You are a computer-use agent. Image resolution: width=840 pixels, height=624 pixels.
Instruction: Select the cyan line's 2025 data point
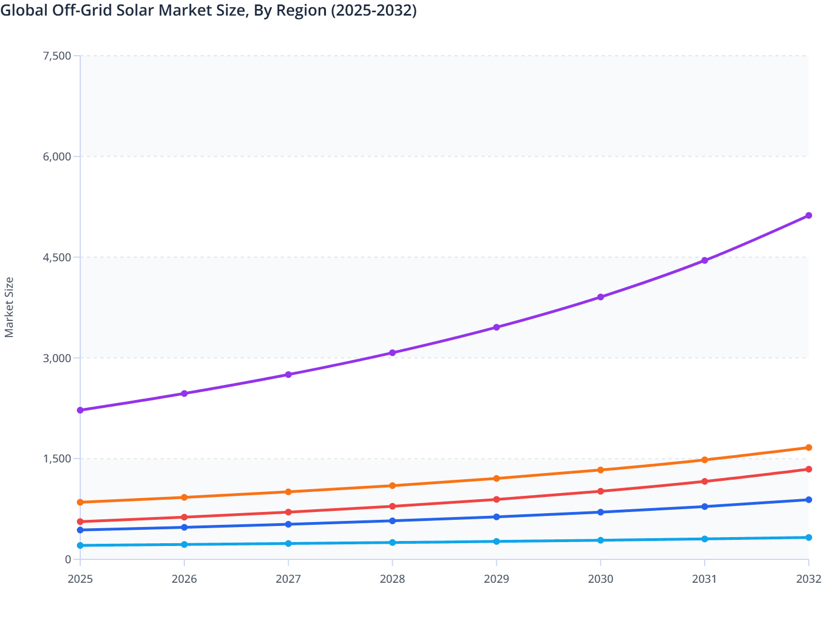80,545
